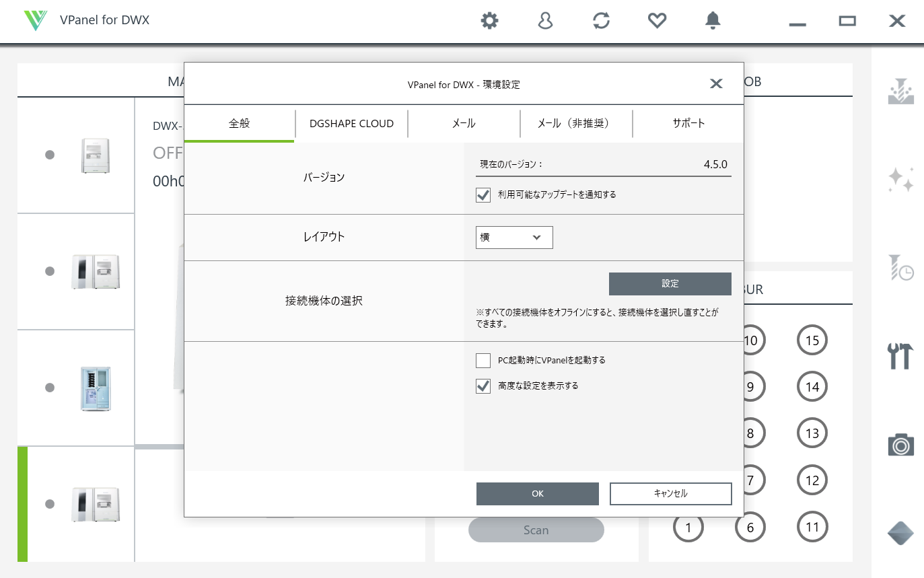924x578 pixels.
Task: Click the version value 4.5.0
Action: point(715,164)
